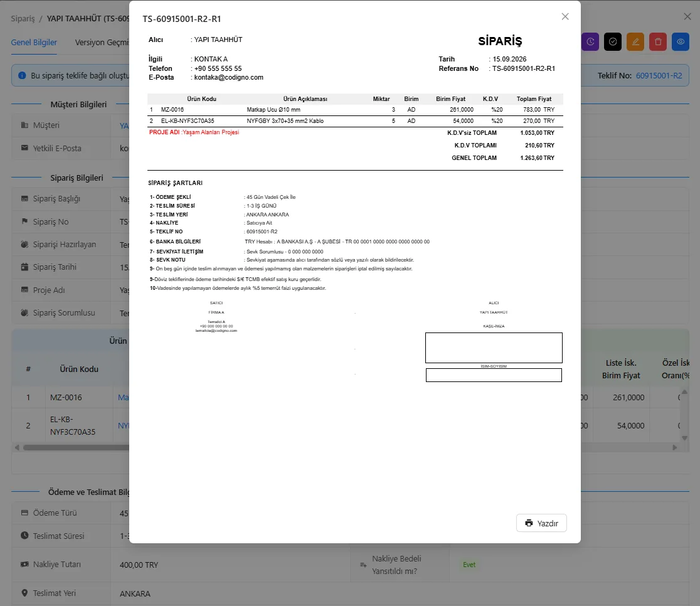Click the blue eye preview icon

tap(681, 42)
